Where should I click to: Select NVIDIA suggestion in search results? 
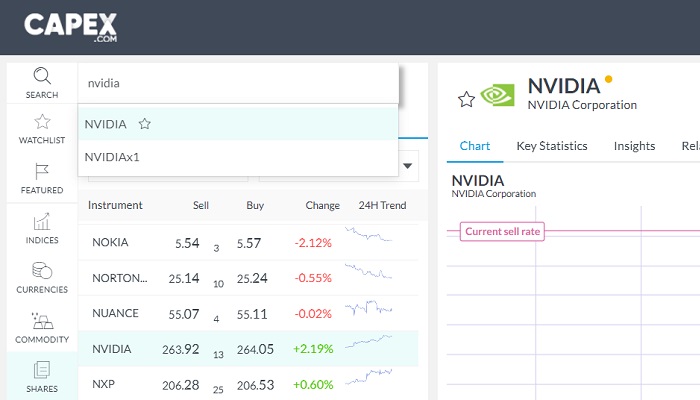pos(238,124)
